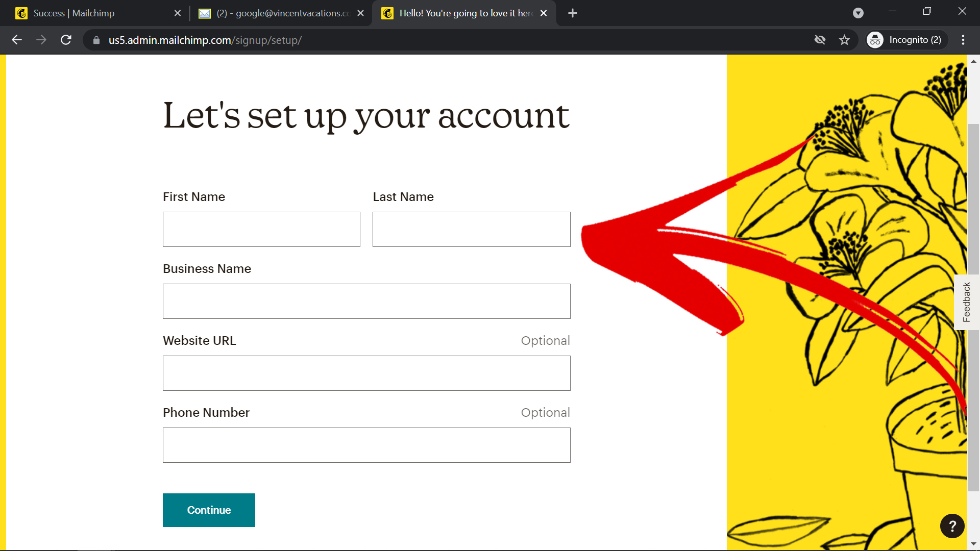This screenshot has height=551, width=980.
Task: Bookmark this page with the star icon
Action: [x=844, y=40]
